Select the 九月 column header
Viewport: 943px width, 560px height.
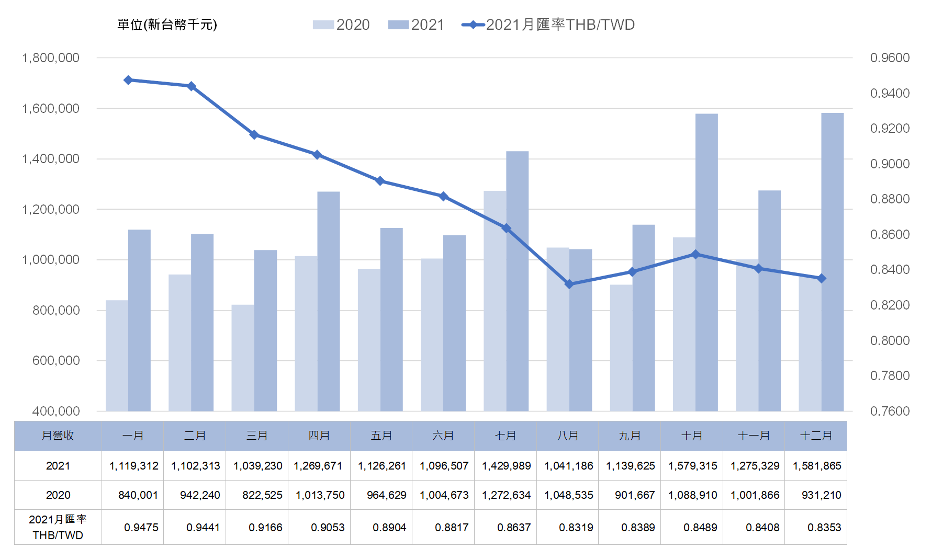click(x=630, y=436)
